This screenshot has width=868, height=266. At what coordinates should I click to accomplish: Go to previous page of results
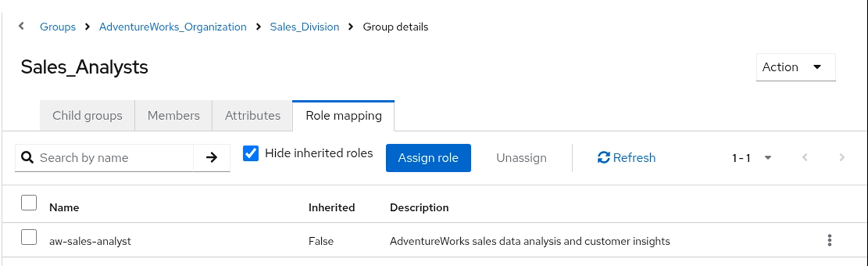click(805, 158)
